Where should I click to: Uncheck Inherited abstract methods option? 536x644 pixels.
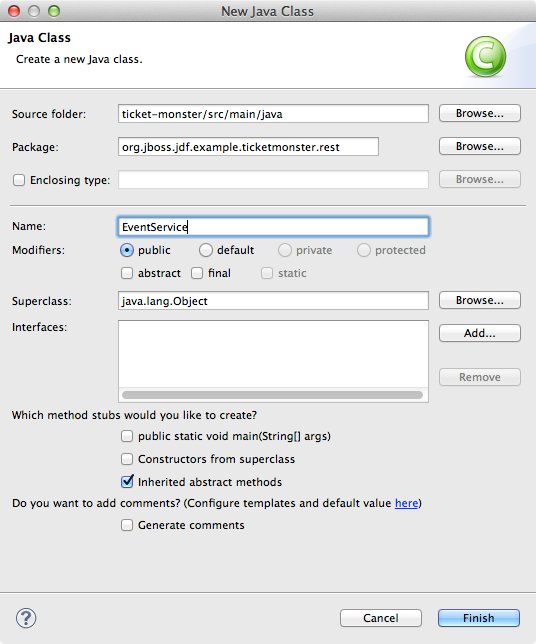tap(127, 481)
